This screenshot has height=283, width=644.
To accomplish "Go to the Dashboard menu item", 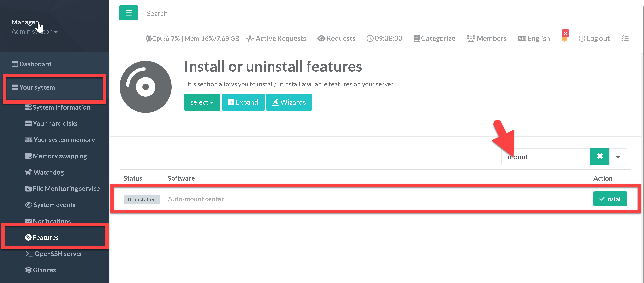I will tap(35, 64).
